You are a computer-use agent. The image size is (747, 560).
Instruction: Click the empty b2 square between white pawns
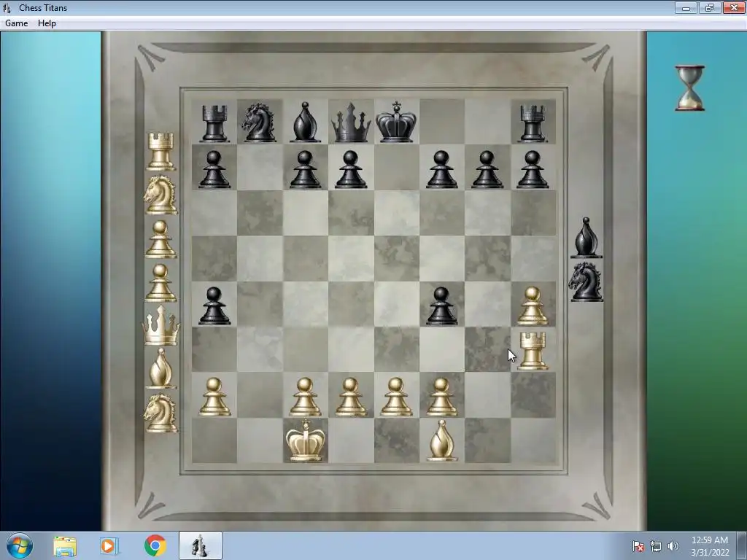tap(260, 394)
